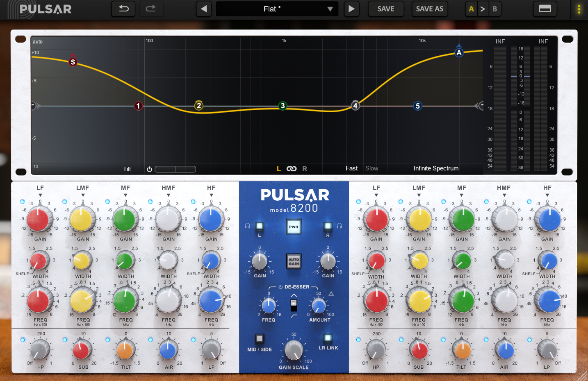Click the GAIN SCALE knob

point(294,349)
